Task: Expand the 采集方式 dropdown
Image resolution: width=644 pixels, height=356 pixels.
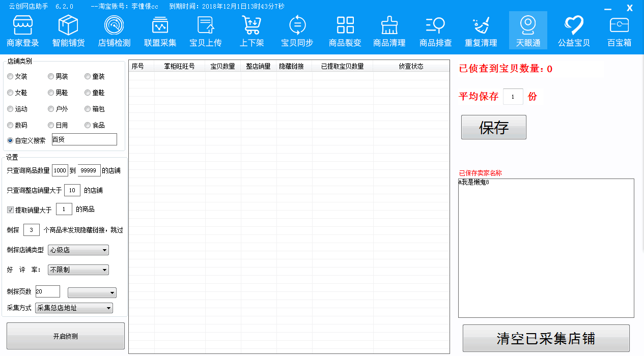Action: [74, 308]
